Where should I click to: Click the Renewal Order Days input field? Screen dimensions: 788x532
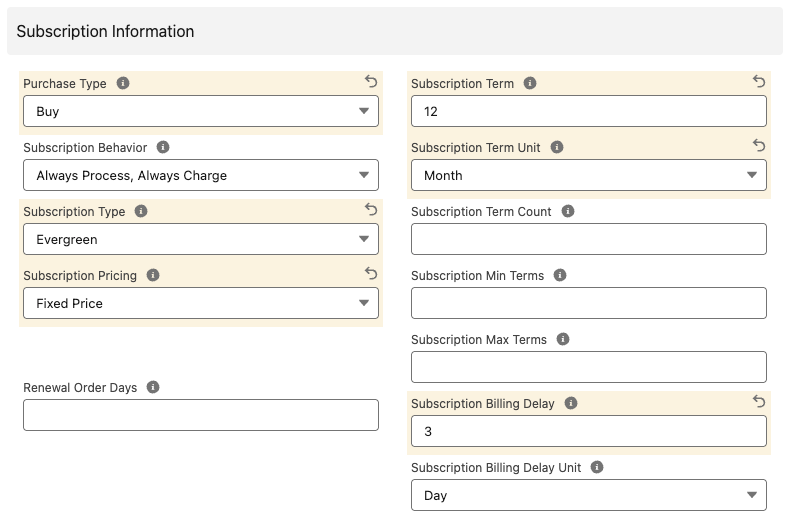201,415
